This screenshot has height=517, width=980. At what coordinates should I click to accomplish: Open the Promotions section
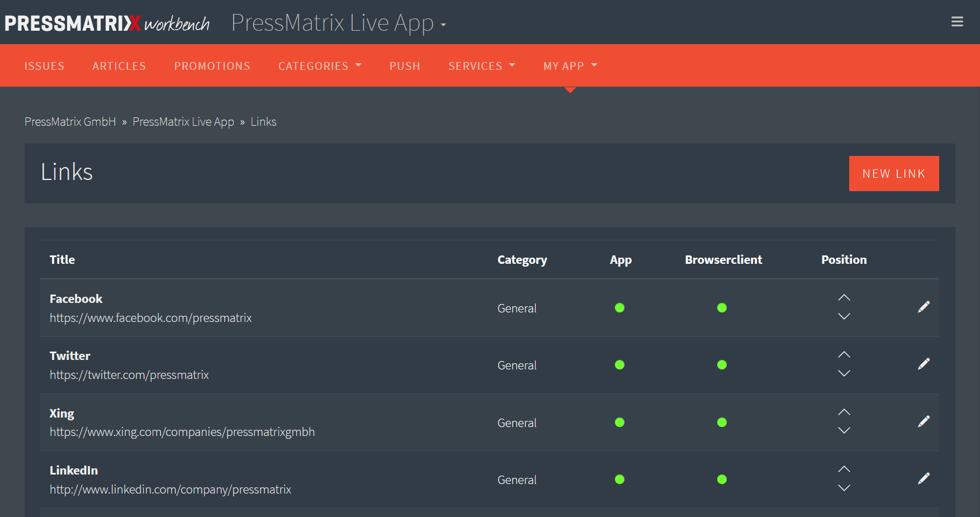pos(212,66)
